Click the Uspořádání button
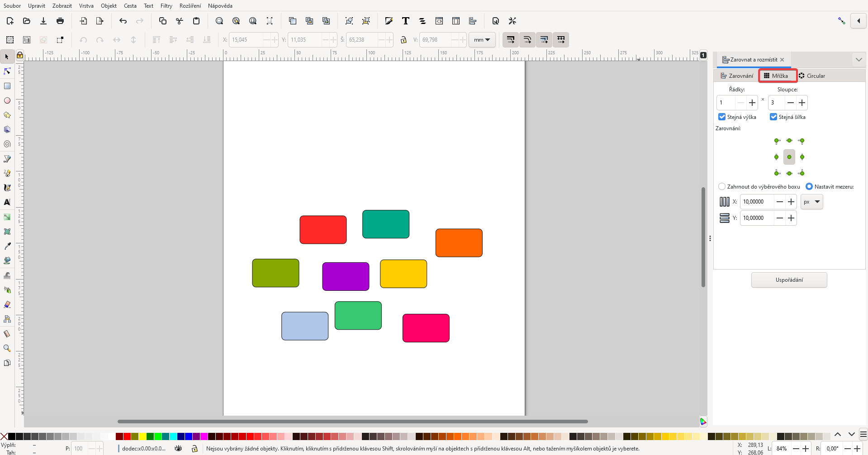The height and width of the screenshot is (455, 868). coord(789,280)
